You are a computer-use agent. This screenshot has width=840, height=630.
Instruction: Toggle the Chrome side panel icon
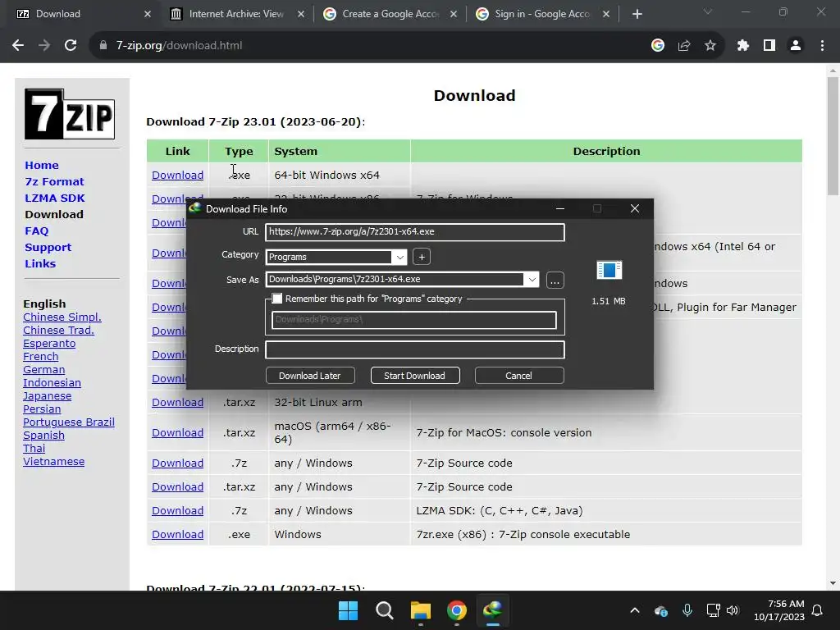point(769,46)
